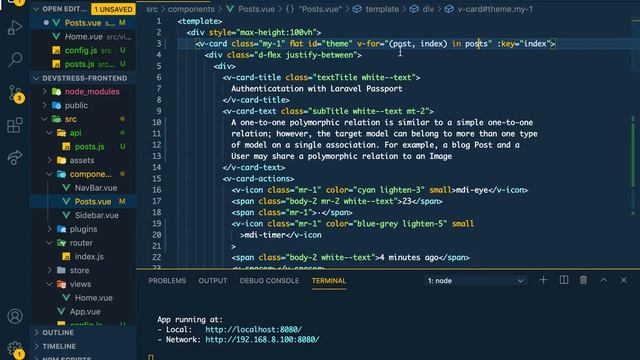Image resolution: width=640 pixels, height=360 pixels.
Task: Switch to the PROBLEMS tab
Action: click(167, 281)
